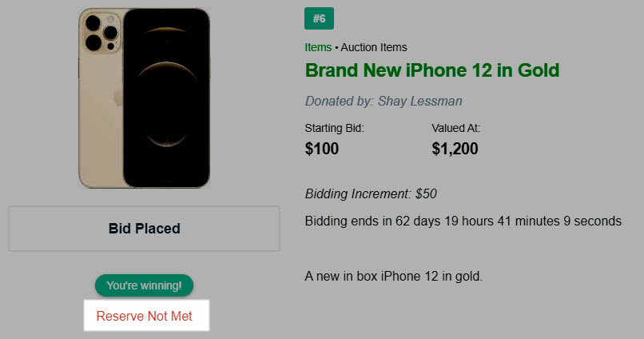Click the Valued At label
This screenshot has width=644, height=339.
pos(456,128)
